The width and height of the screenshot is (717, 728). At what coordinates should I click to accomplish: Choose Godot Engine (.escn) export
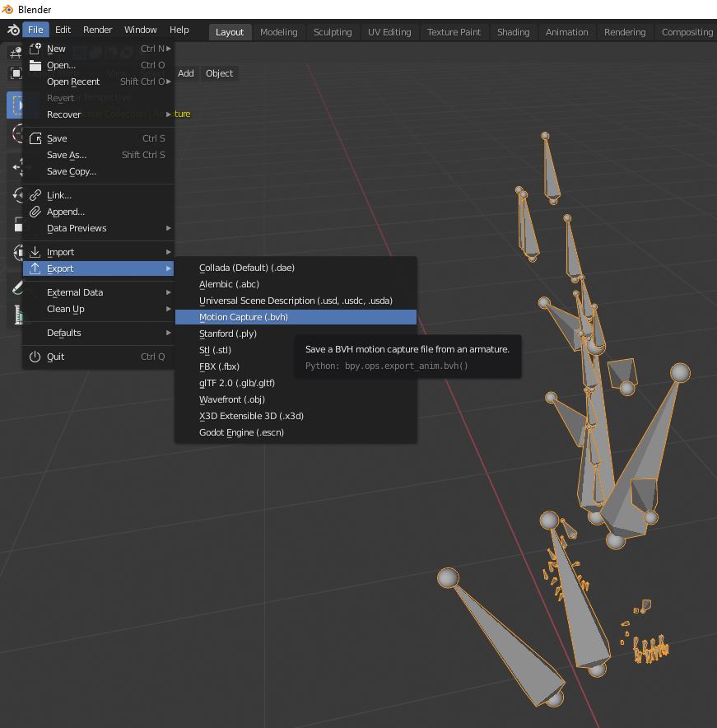(x=296, y=432)
